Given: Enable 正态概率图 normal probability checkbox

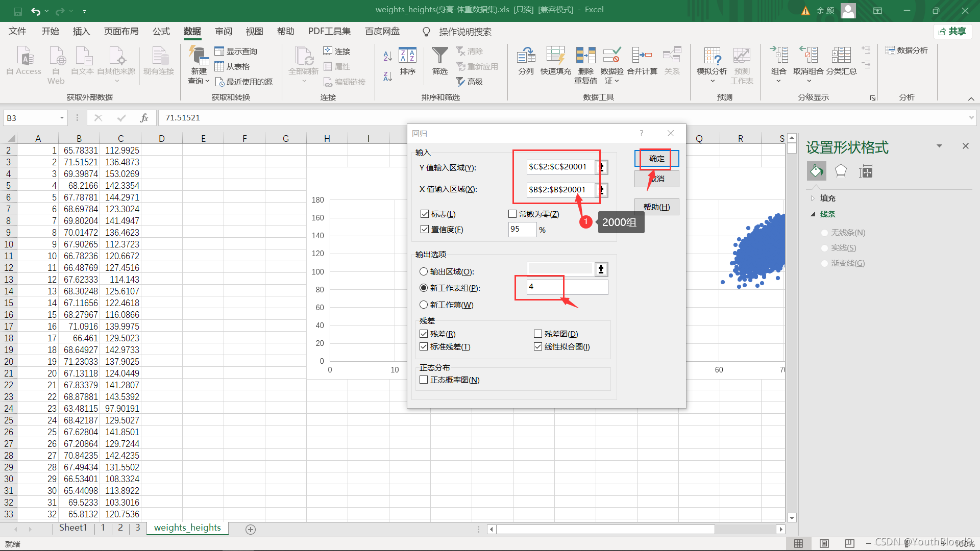Looking at the screenshot, I should coord(424,380).
